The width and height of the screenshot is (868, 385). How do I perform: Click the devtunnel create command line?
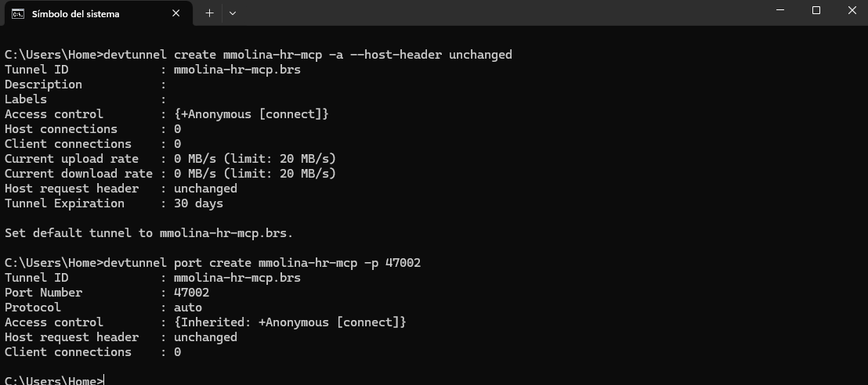(x=259, y=55)
